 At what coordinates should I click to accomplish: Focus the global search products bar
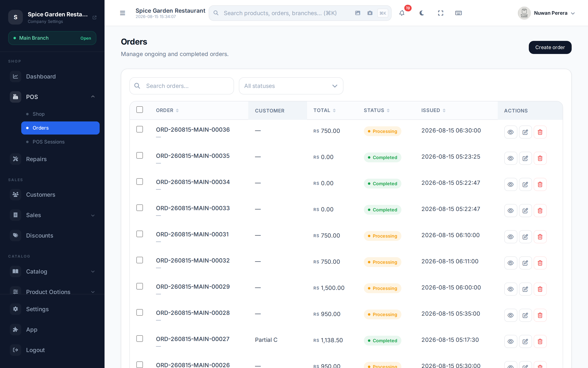[x=300, y=13]
